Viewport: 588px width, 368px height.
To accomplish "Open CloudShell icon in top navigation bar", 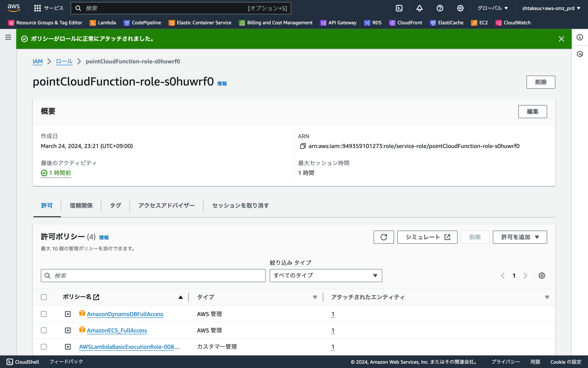I will coord(399,8).
